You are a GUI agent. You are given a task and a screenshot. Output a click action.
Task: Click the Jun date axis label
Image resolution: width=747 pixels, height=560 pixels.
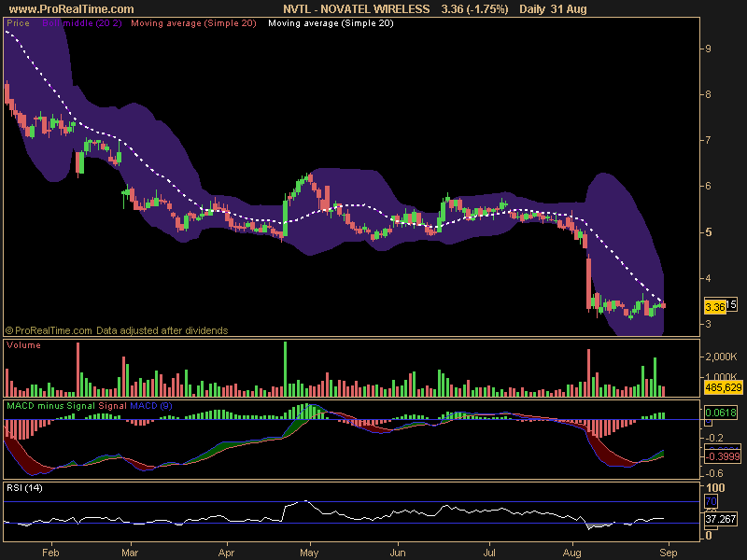click(x=398, y=553)
